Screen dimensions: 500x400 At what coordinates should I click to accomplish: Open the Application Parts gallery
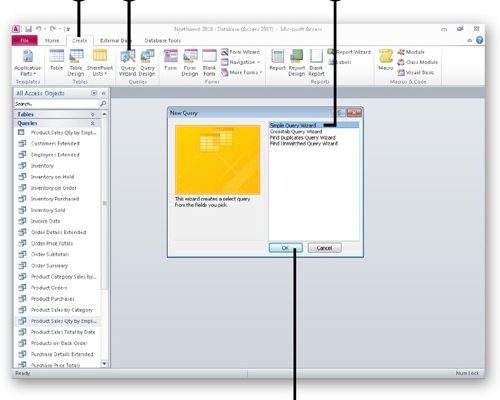pyautogui.click(x=28, y=63)
